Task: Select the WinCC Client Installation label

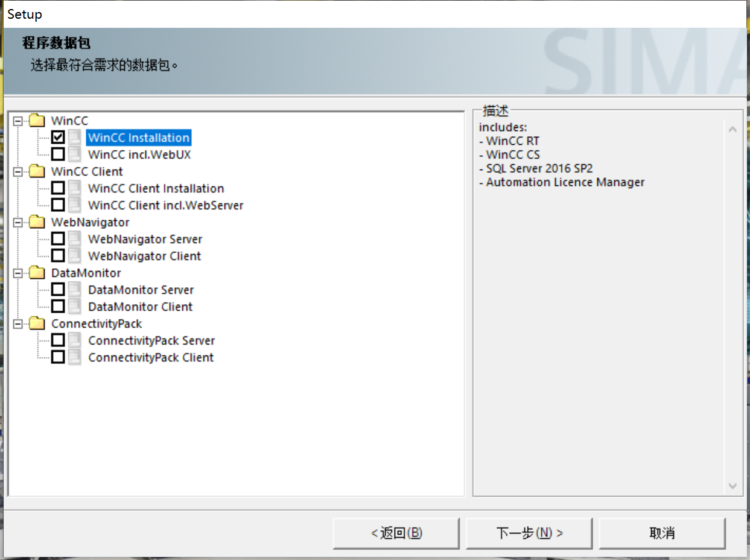Action: pos(156,188)
